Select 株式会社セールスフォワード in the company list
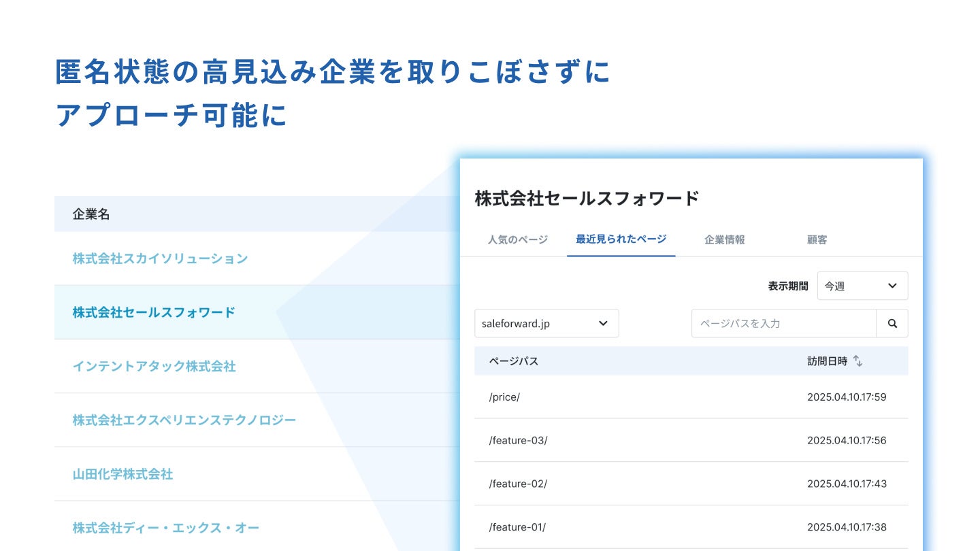 pyautogui.click(x=154, y=312)
